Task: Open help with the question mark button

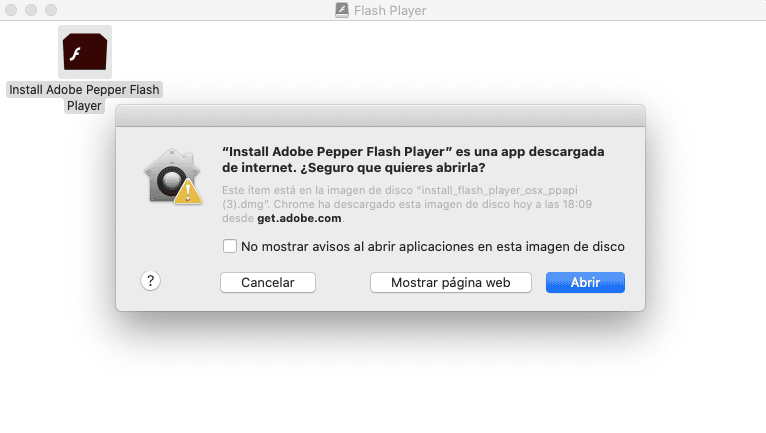Action: (x=150, y=281)
